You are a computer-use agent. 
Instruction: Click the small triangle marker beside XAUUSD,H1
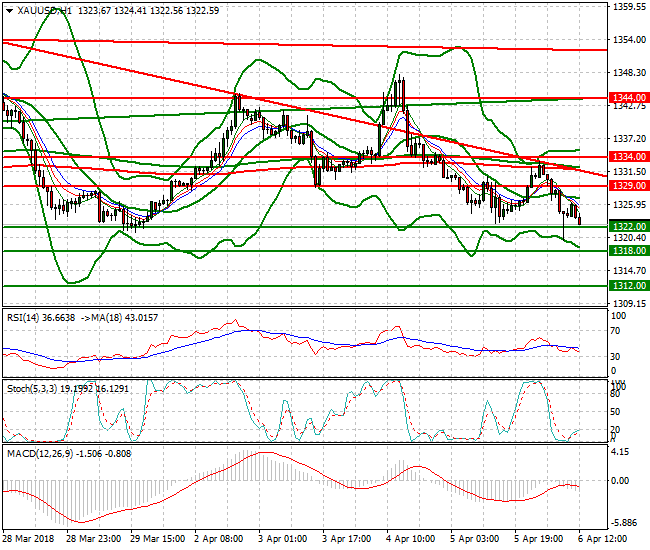[x=8, y=9]
